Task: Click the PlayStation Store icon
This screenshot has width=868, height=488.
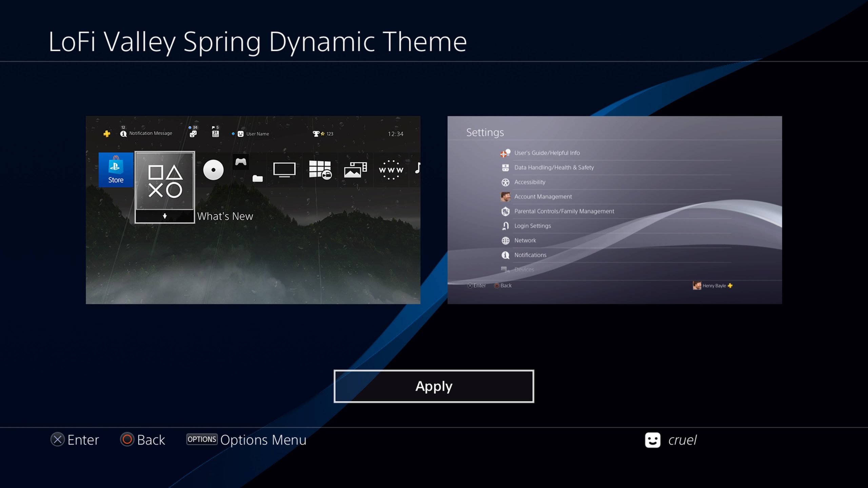Action: [x=116, y=169]
